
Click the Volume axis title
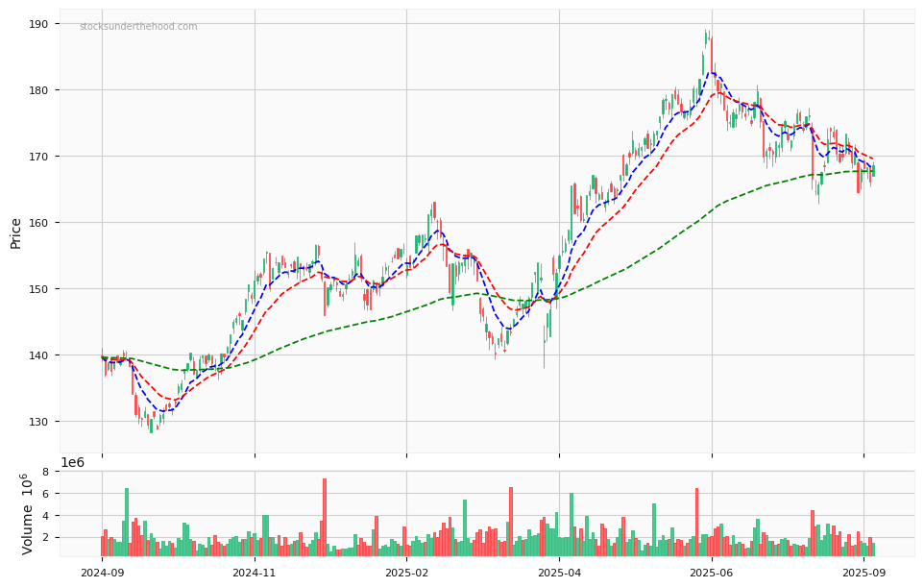[26, 513]
